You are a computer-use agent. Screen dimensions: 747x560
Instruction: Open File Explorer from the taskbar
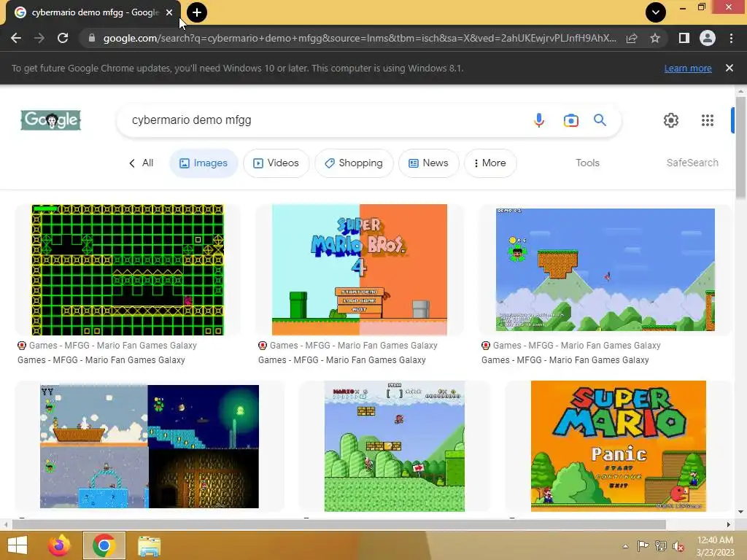(149, 545)
